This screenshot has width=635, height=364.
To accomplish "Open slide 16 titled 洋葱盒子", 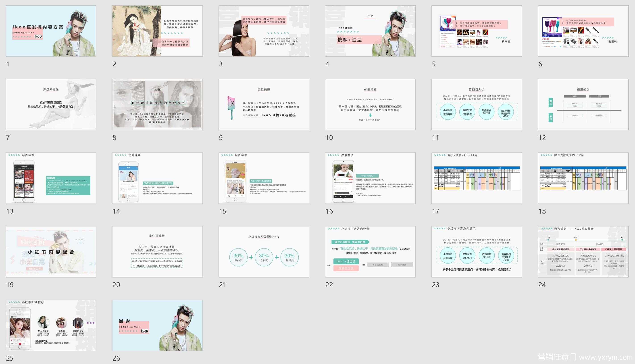I will tap(370, 178).
